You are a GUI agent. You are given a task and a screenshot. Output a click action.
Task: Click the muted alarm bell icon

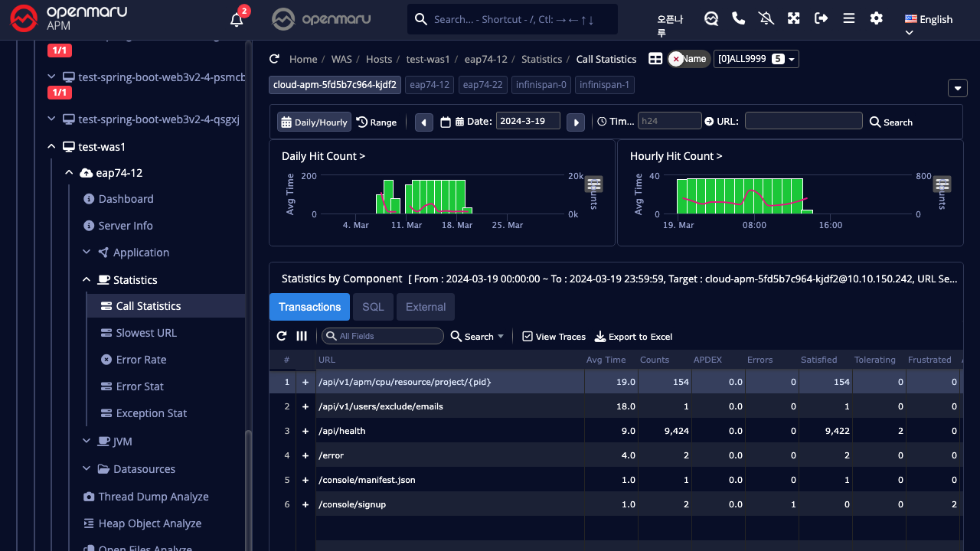[766, 18]
